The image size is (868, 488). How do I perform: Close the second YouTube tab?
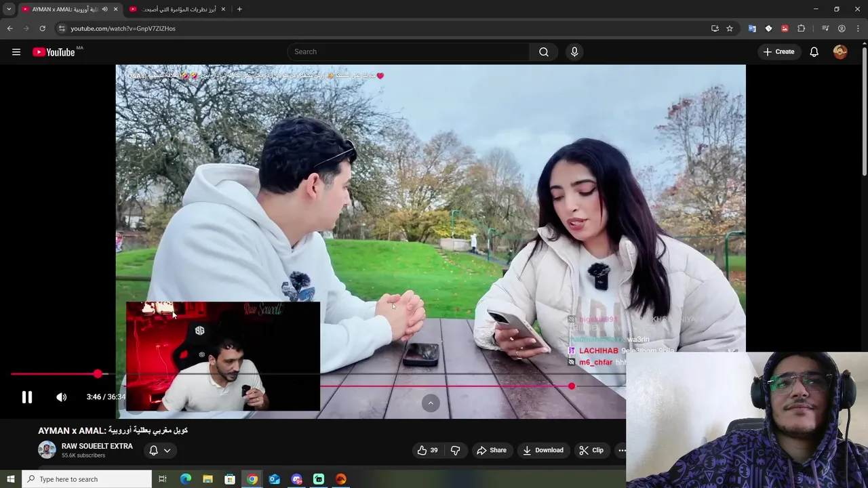[223, 9]
